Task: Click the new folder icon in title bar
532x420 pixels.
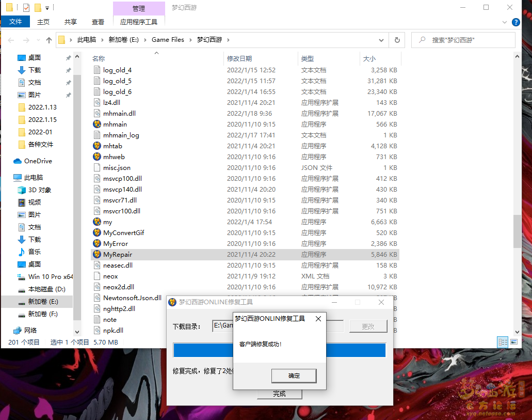Action: [x=38, y=7]
